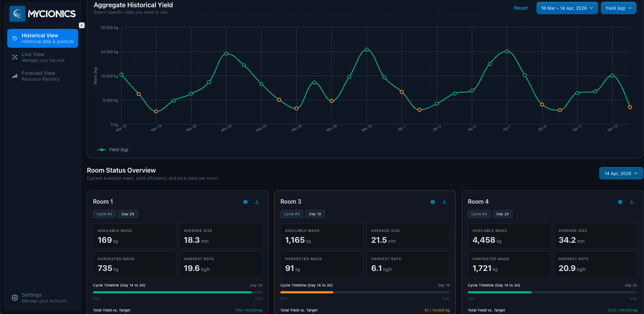Screen dimensions: 644x314
Task: Click the Mycionics logo icon
Action: (x=17, y=14)
